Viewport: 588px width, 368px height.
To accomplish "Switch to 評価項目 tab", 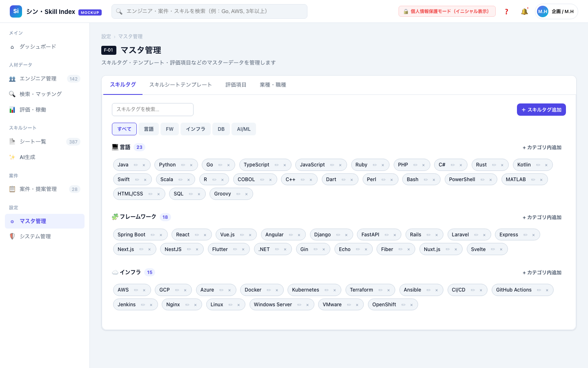I will pos(236,85).
